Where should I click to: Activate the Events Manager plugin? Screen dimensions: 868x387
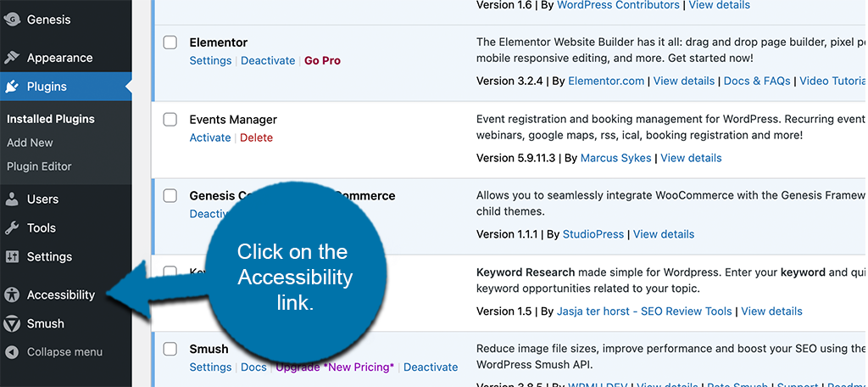point(210,138)
